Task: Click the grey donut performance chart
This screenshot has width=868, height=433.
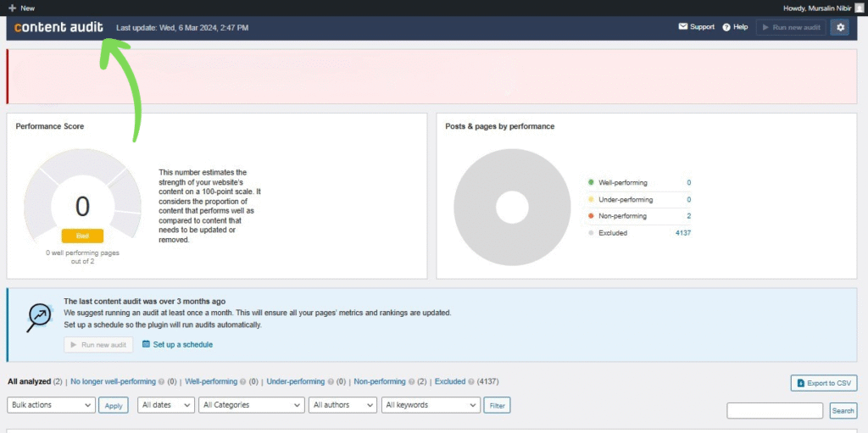Action: pyautogui.click(x=512, y=207)
